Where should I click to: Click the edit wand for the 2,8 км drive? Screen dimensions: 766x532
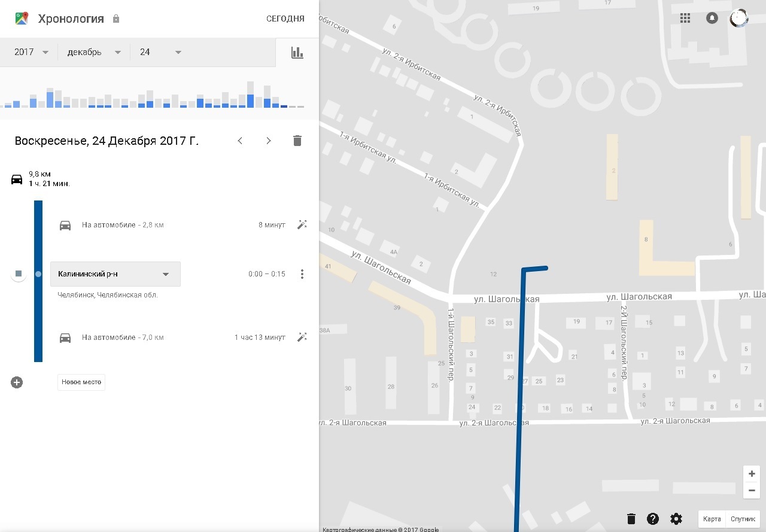pos(302,225)
